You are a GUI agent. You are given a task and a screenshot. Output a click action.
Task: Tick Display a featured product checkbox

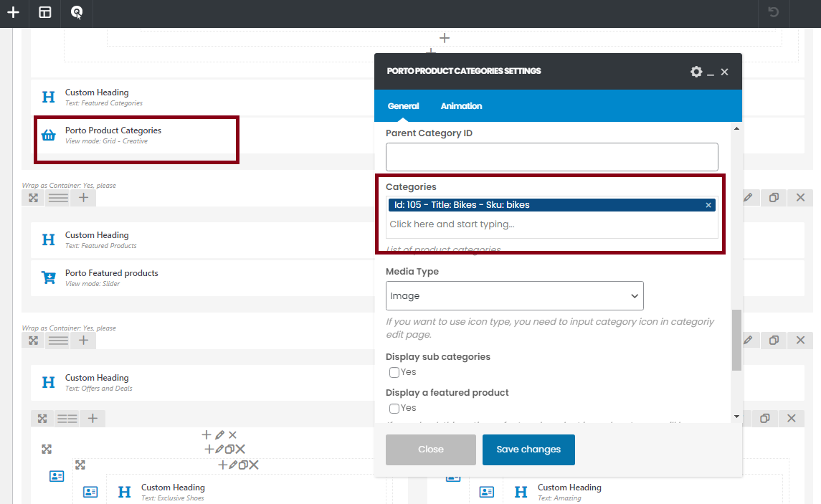tap(394, 408)
